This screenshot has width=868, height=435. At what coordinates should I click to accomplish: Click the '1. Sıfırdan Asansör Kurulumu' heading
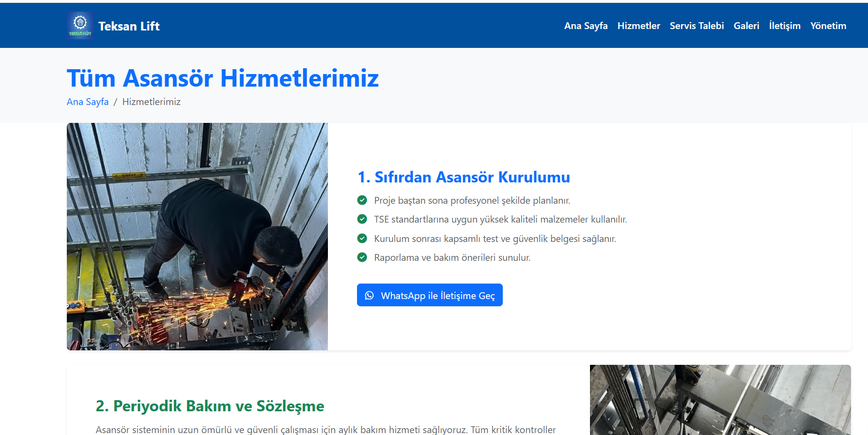pos(464,177)
